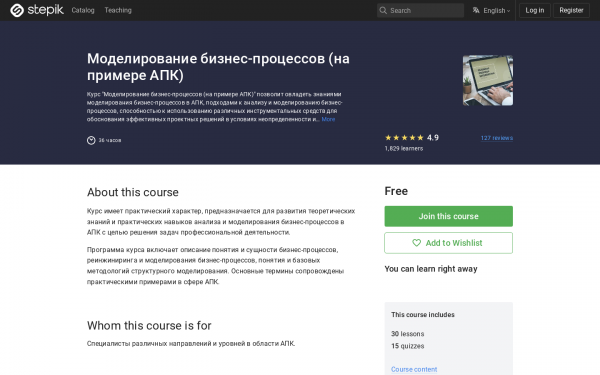Click the Free price label
Screen dimensions: 600x375
coord(396,191)
